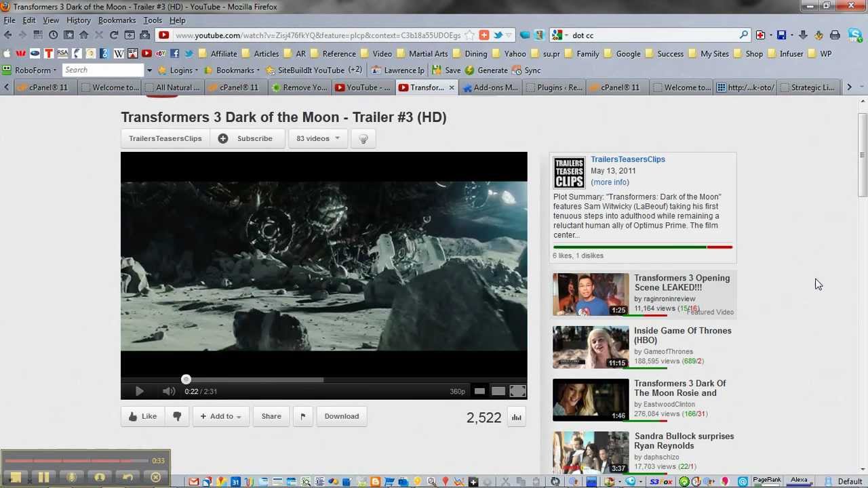Open the Add to dropdown

220,416
